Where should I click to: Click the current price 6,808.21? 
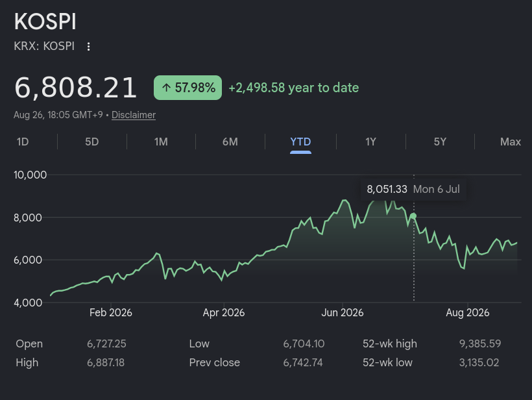pos(75,88)
